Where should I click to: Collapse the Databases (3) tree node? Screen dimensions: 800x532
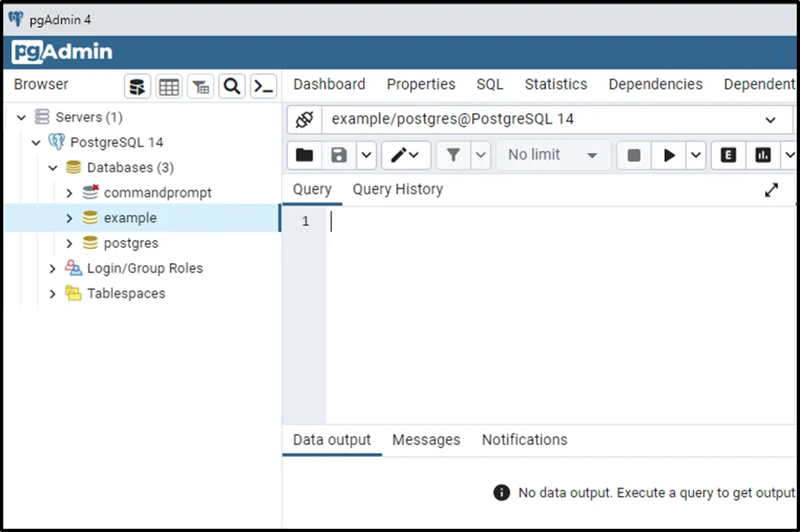53,168
